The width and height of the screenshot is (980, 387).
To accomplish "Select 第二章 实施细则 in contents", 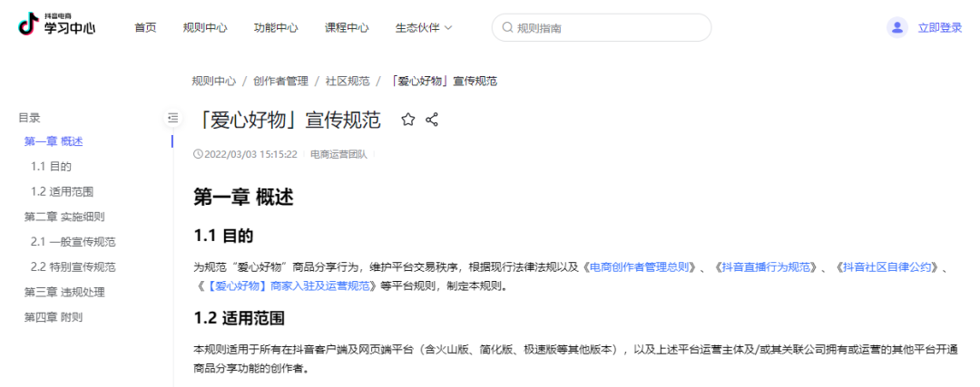I will click(x=64, y=217).
